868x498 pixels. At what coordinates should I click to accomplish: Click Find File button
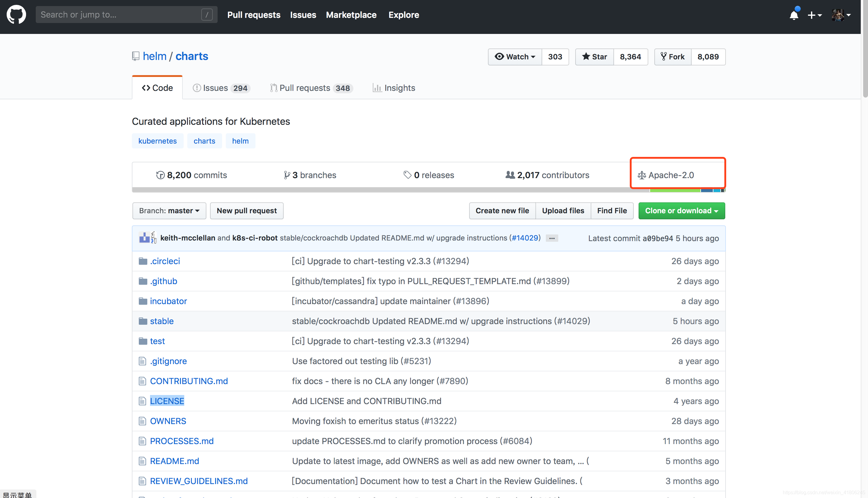[612, 211]
